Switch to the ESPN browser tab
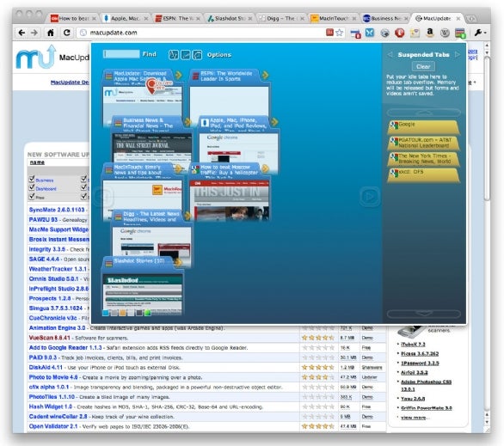Viewport: 504px width, 446px height. [176, 19]
